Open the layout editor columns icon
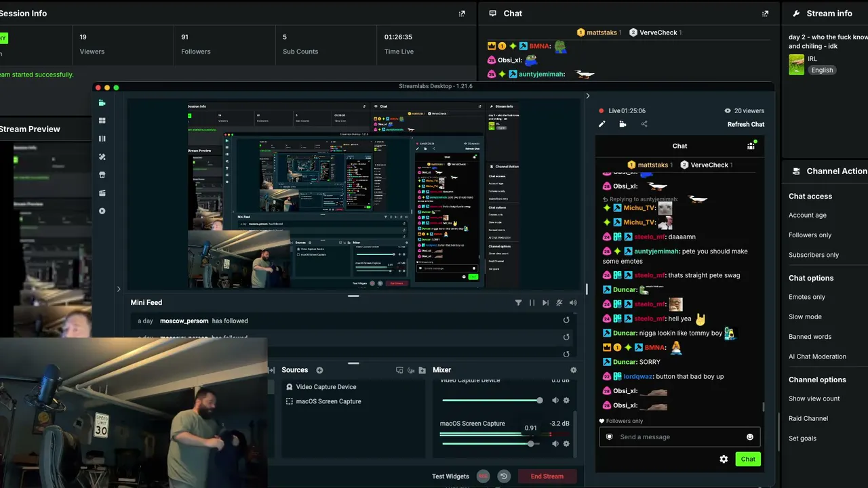 point(102,139)
